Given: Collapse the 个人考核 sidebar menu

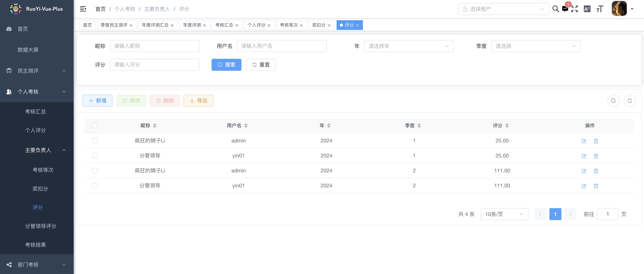Looking at the screenshot, I should pyautogui.click(x=37, y=92).
